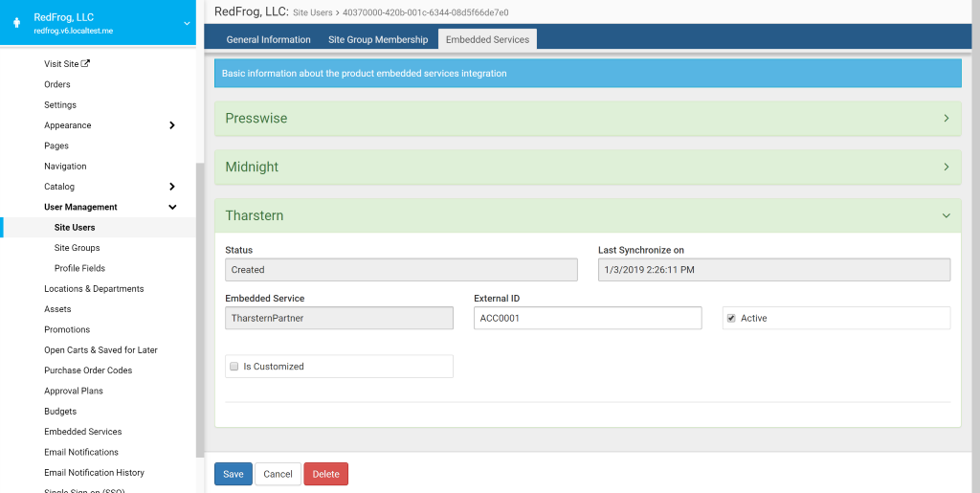Click the Midnight panel title
This screenshot has height=493, width=980.
[x=252, y=167]
